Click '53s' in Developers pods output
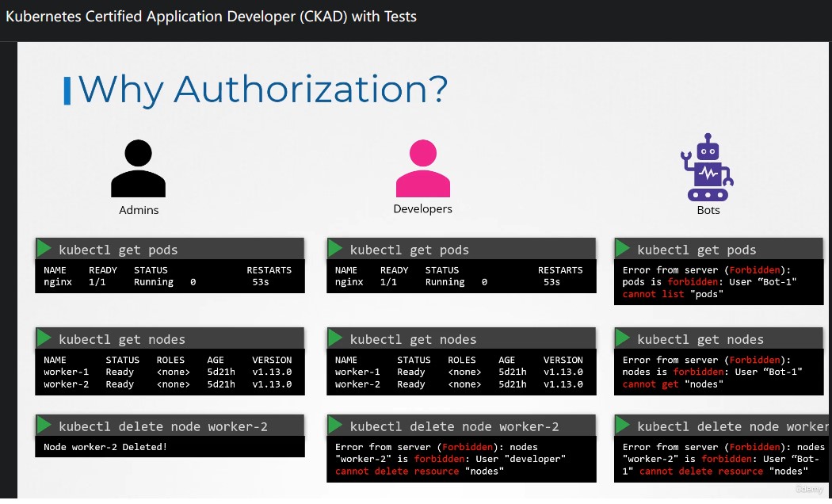This screenshot has width=832, height=504. (551, 282)
